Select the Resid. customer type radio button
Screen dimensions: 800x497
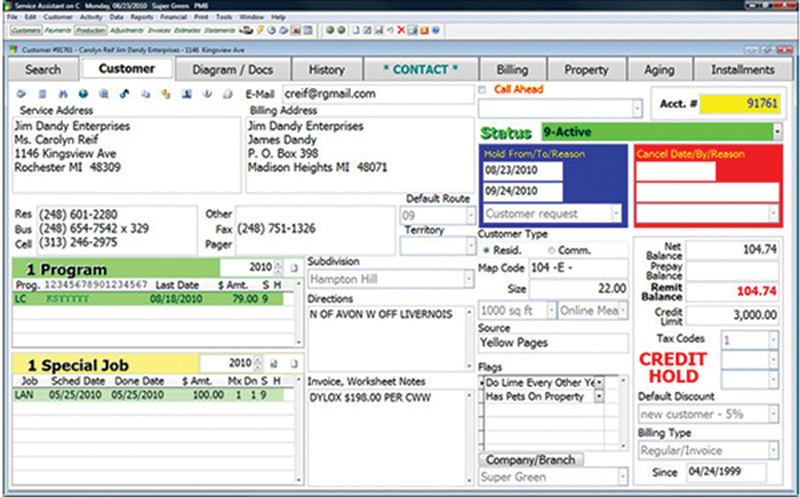click(487, 251)
